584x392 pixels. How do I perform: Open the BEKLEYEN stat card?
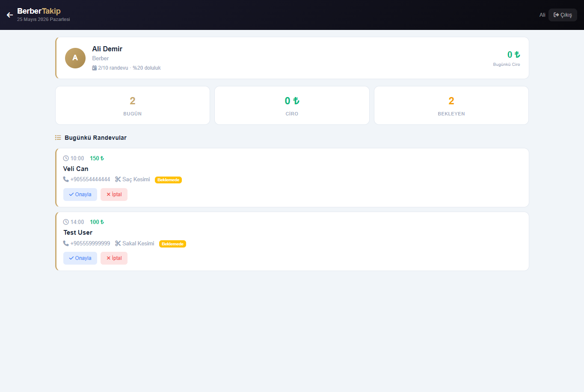coord(451,105)
